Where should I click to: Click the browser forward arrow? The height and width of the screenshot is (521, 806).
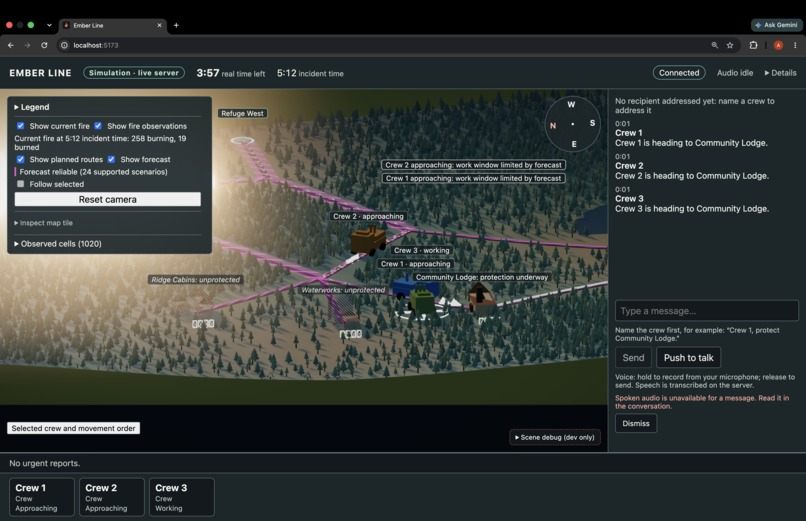(x=27, y=45)
